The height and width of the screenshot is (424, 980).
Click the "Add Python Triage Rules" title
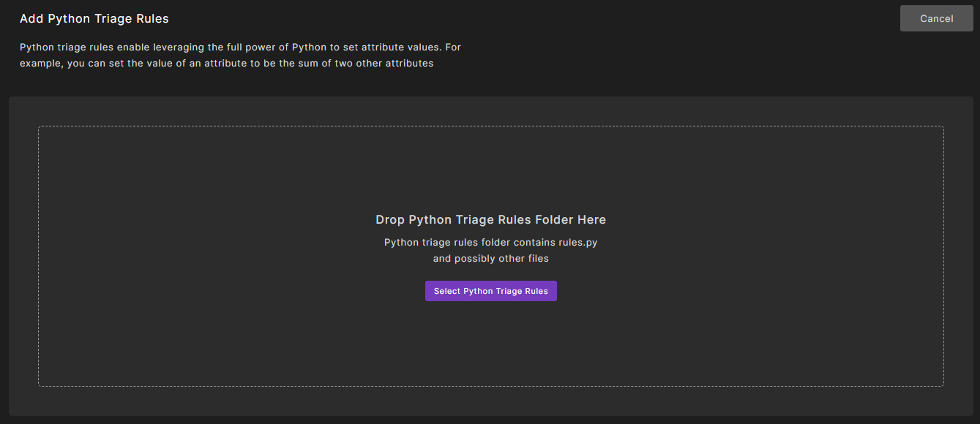coord(94,18)
